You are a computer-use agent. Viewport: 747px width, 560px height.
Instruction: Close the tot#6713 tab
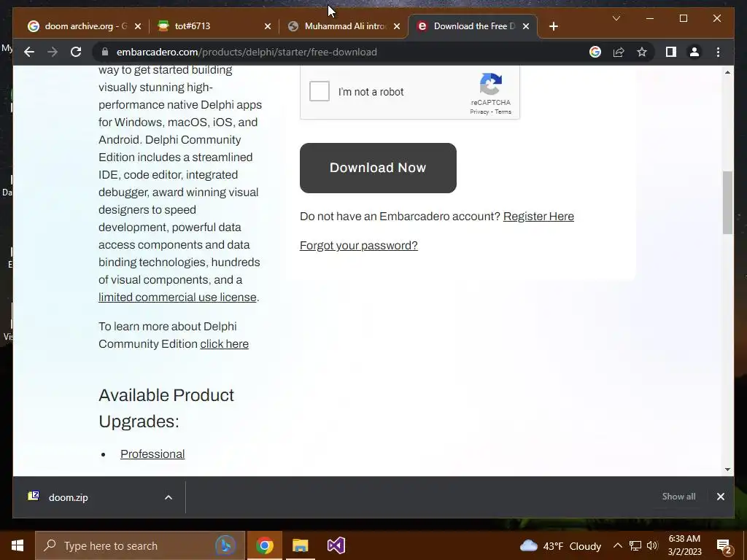click(268, 26)
